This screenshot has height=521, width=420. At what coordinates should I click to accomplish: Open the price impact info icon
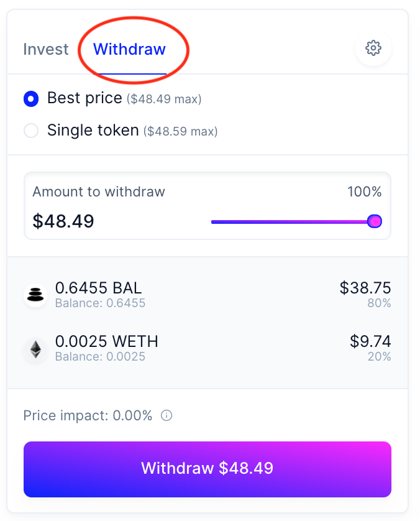pos(167,415)
